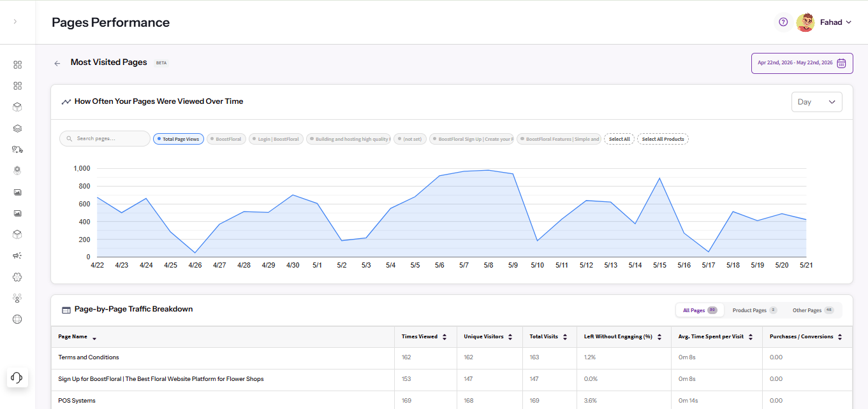Click the 1.2% value in Terms and Conditions row
The image size is (868, 409).
[590, 357]
